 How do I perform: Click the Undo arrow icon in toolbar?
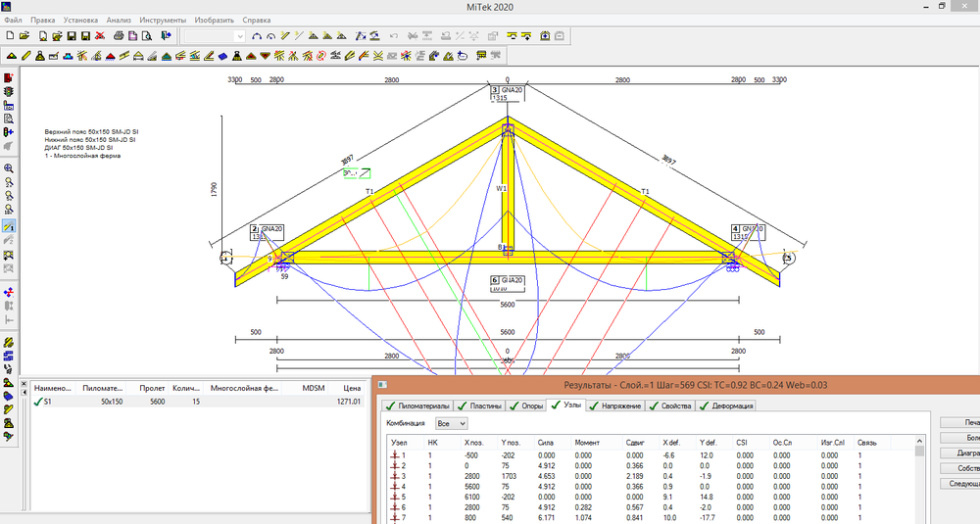[x=395, y=36]
